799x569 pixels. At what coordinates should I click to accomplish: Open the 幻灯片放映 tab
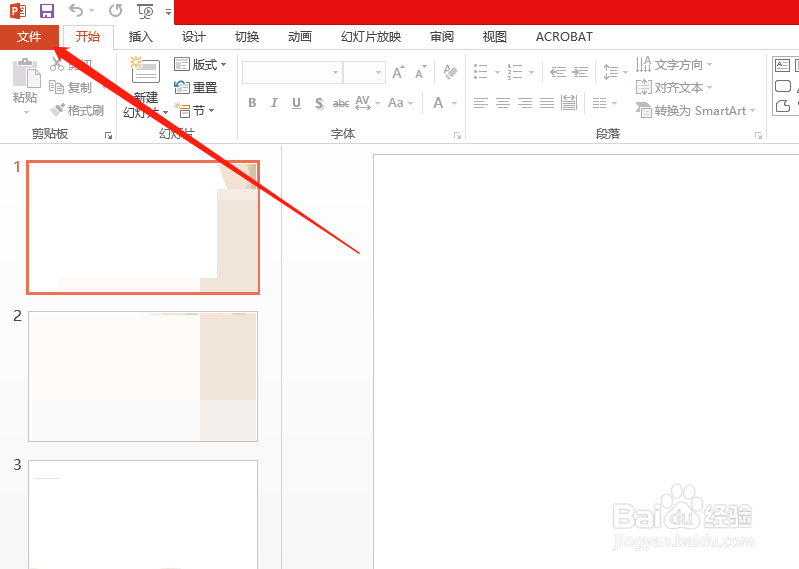coord(371,37)
